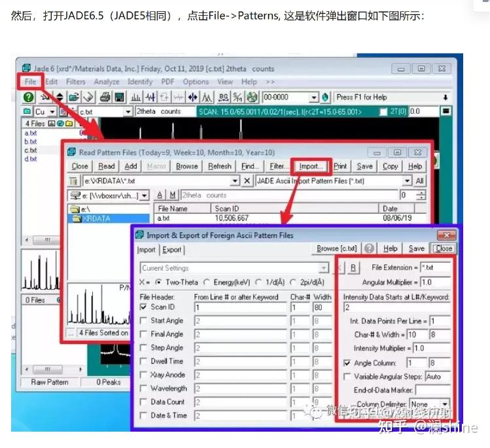490x448 pixels.
Task: Click Browse [c.txt] button
Action: click(x=336, y=249)
